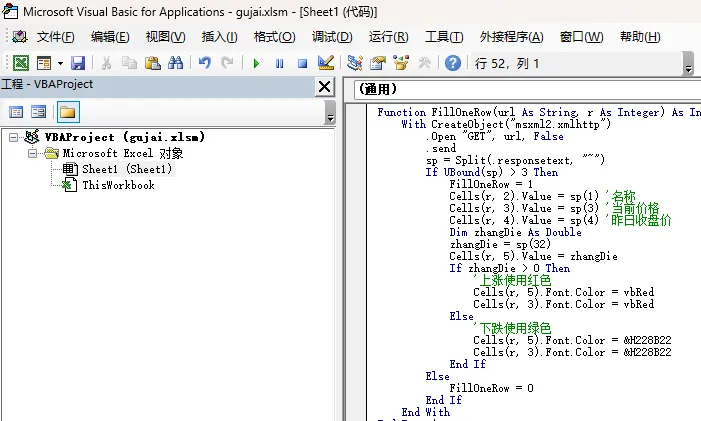
Task: Place cursor on the .send line
Action: click(x=441, y=148)
